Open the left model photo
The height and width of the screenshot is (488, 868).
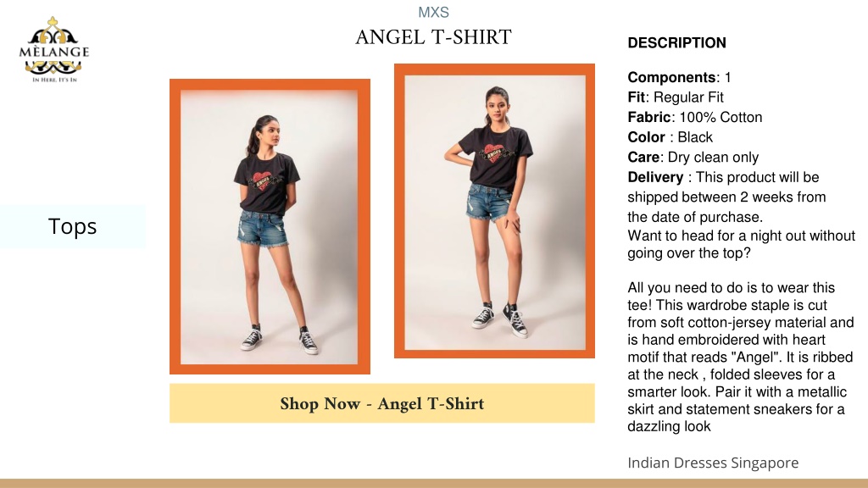(270, 227)
